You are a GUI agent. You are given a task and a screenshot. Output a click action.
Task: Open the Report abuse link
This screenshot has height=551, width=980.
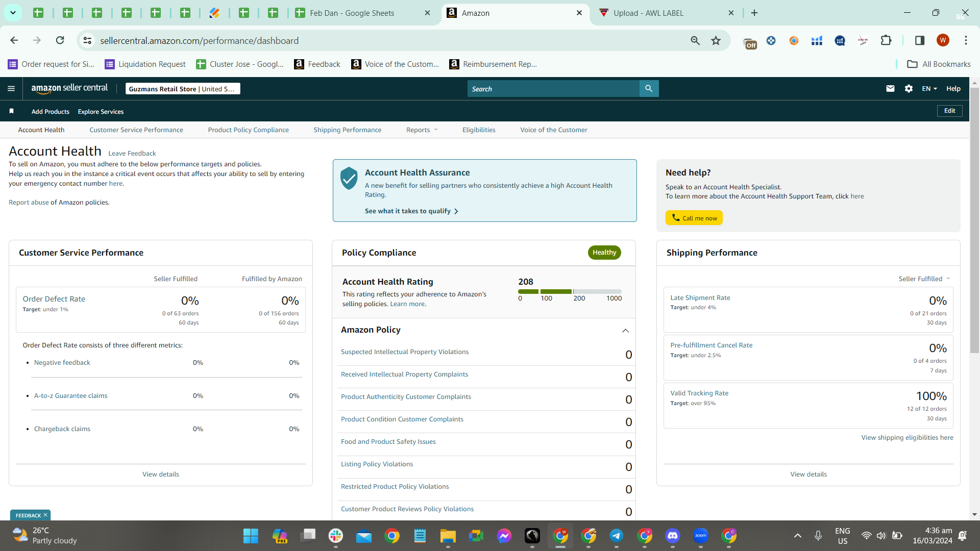pos(29,203)
